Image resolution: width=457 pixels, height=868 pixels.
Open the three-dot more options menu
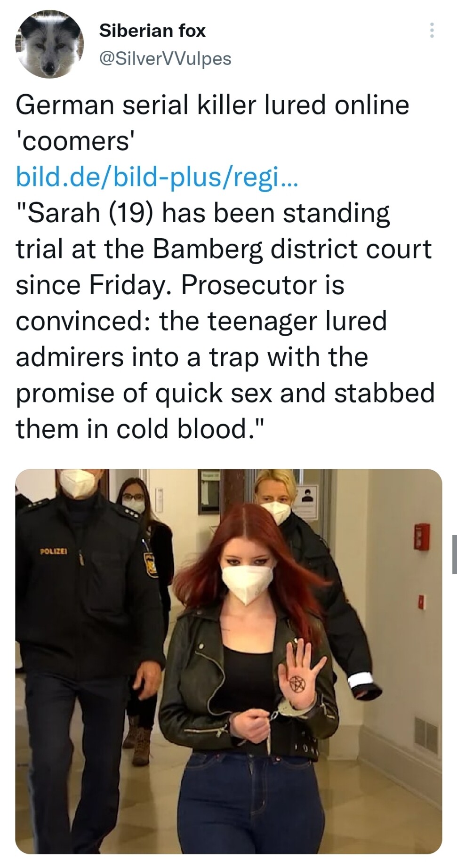(x=432, y=31)
